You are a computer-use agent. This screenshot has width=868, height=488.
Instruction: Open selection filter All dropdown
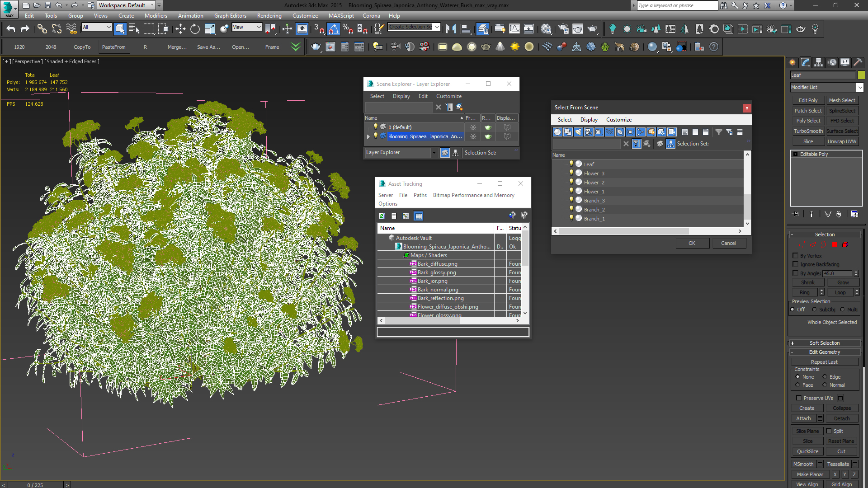tap(97, 27)
